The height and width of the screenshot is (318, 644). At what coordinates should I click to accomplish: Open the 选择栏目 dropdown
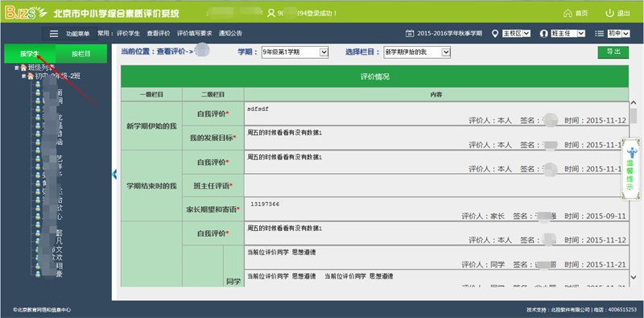pos(417,52)
